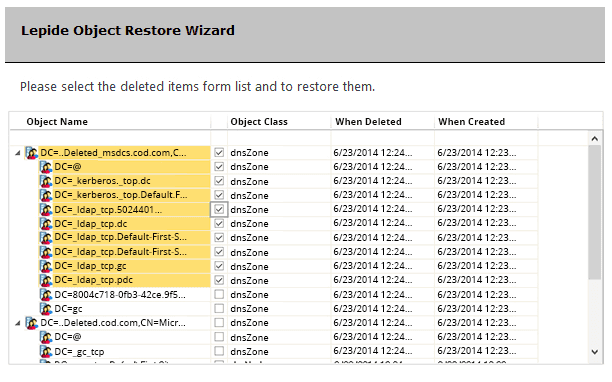Select the DC=8004c718-0fb3-42ce.9f5... item
Image resolution: width=612 pixels, height=382 pixels.
point(120,295)
